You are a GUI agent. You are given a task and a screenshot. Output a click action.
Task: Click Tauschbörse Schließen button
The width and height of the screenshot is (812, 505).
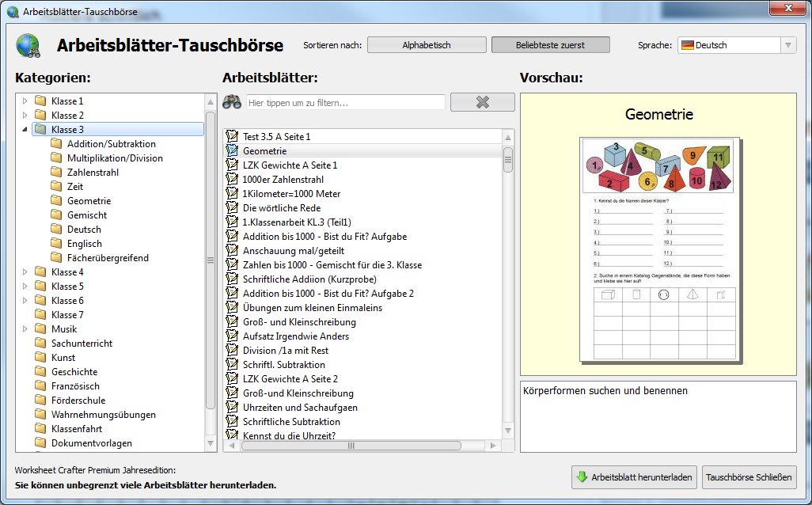(x=749, y=477)
